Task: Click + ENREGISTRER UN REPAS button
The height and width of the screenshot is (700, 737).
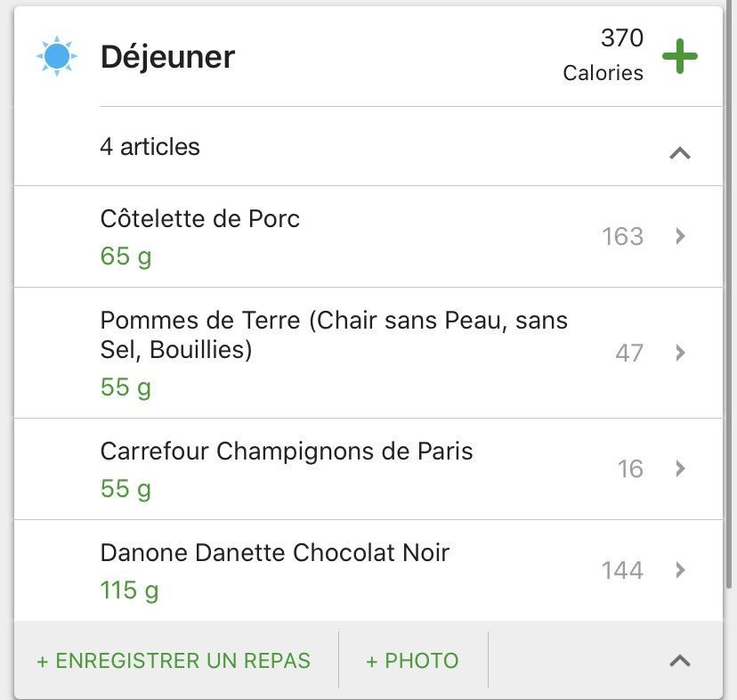Action: (x=174, y=661)
